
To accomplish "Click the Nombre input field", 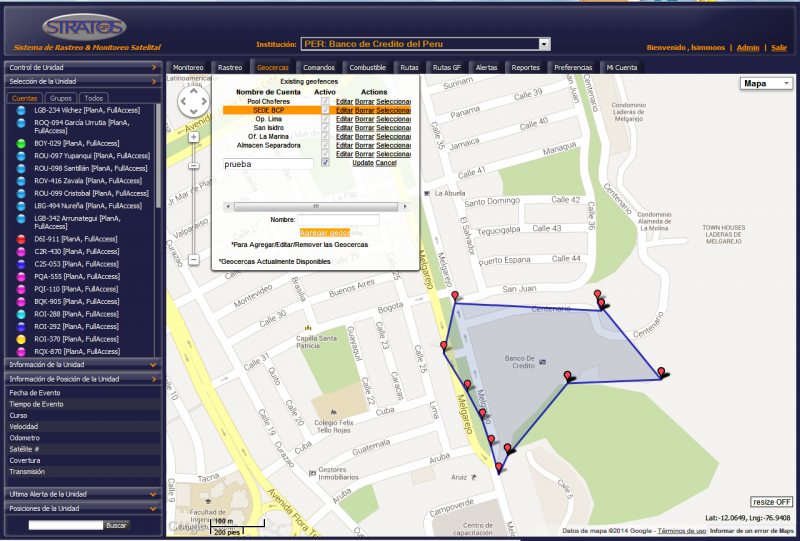I will [x=338, y=219].
